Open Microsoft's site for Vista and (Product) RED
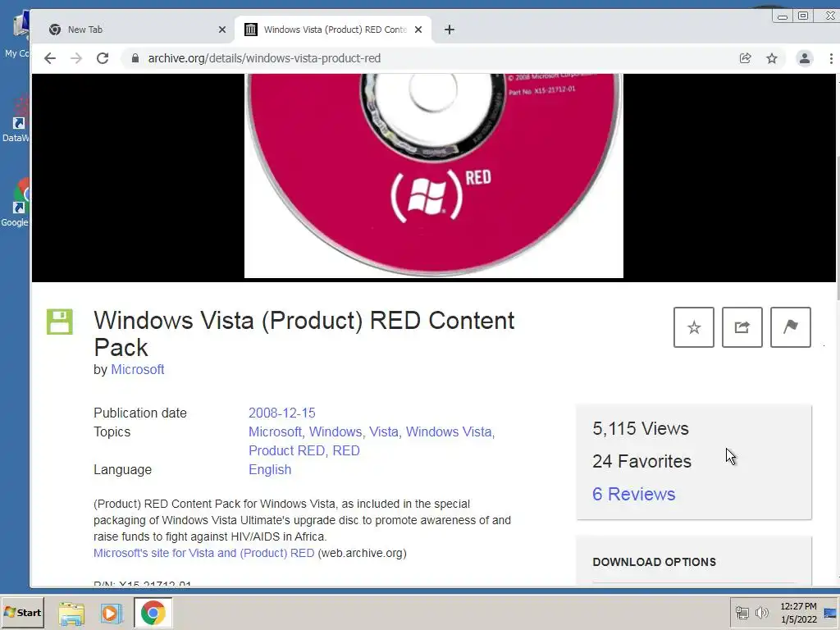The width and height of the screenshot is (840, 630). click(x=203, y=553)
